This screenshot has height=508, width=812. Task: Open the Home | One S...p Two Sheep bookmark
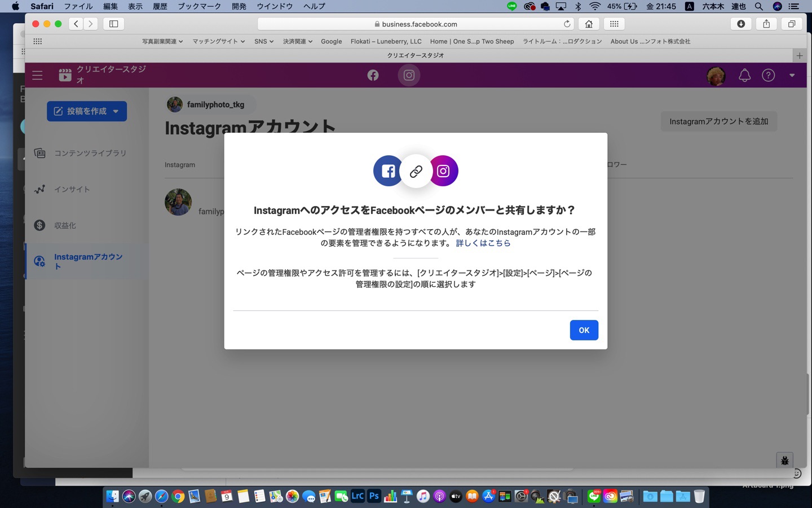[472, 41]
